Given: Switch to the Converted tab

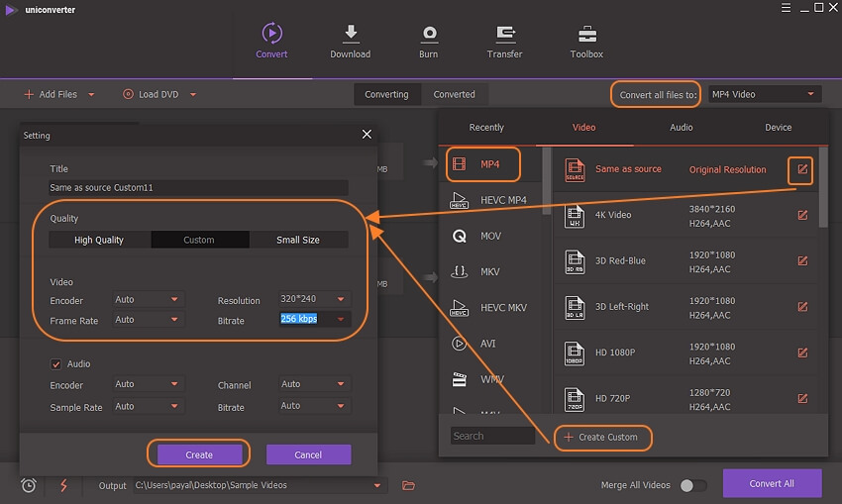Looking at the screenshot, I should pyautogui.click(x=454, y=94).
